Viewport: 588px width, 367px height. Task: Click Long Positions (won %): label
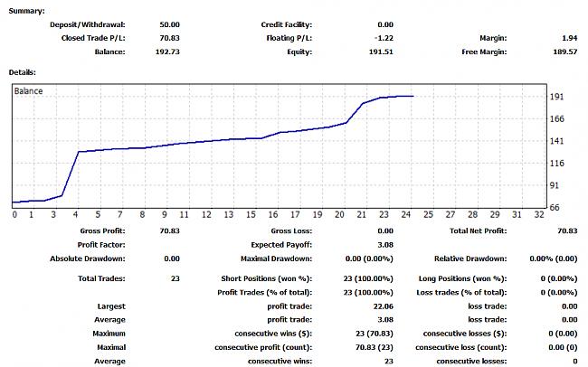[463, 279]
